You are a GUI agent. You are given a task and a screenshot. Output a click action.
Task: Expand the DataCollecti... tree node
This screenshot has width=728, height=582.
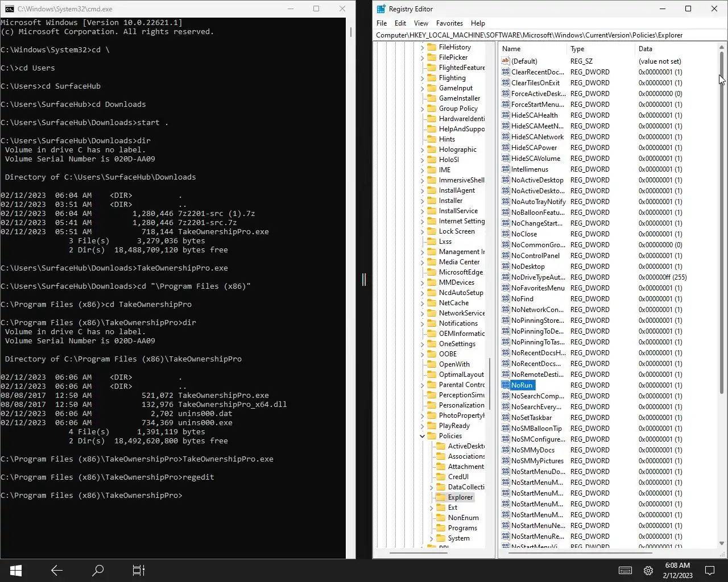431,487
